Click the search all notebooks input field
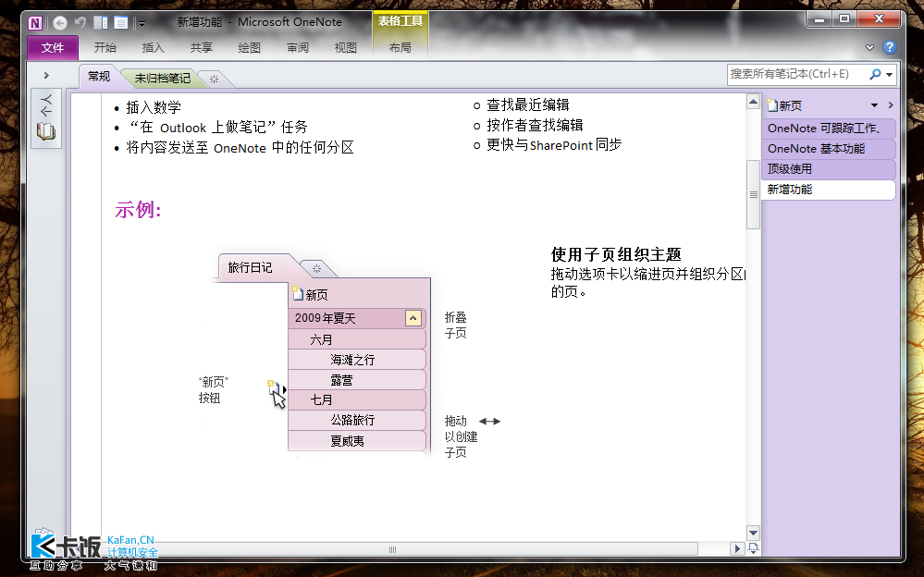This screenshot has height=577, width=924. tap(796, 74)
